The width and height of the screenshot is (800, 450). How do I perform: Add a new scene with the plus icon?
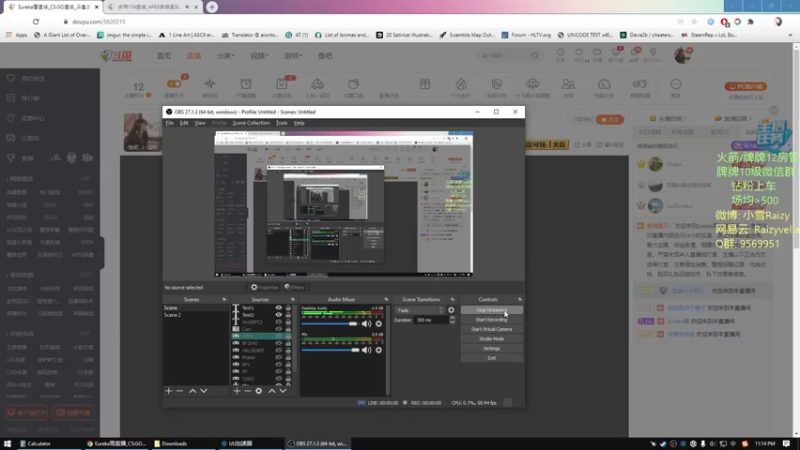point(169,391)
